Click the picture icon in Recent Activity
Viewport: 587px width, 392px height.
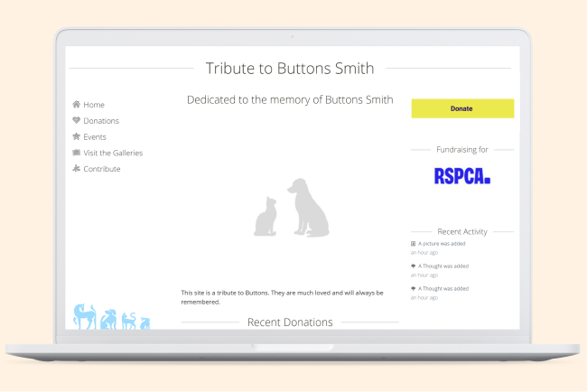[414, 244]
